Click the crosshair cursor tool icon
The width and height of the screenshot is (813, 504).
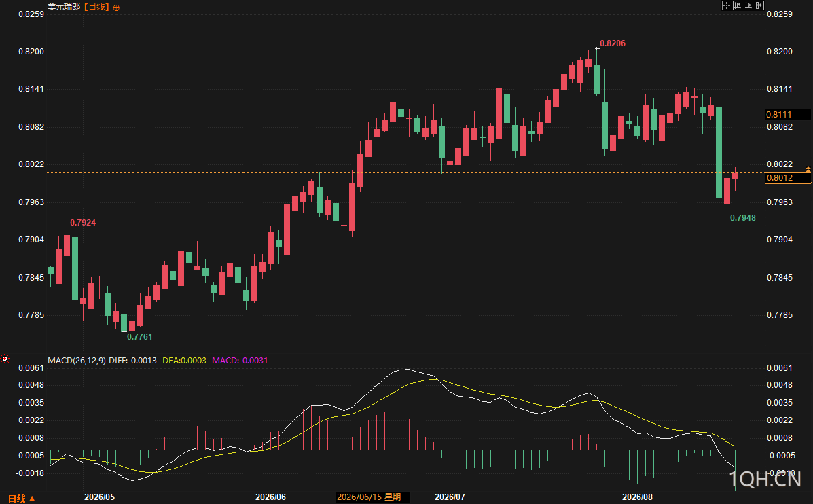[x=727, y=5]
